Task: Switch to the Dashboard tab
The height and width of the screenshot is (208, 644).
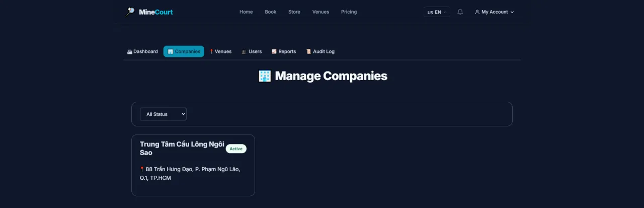Action: pos(142,51)
